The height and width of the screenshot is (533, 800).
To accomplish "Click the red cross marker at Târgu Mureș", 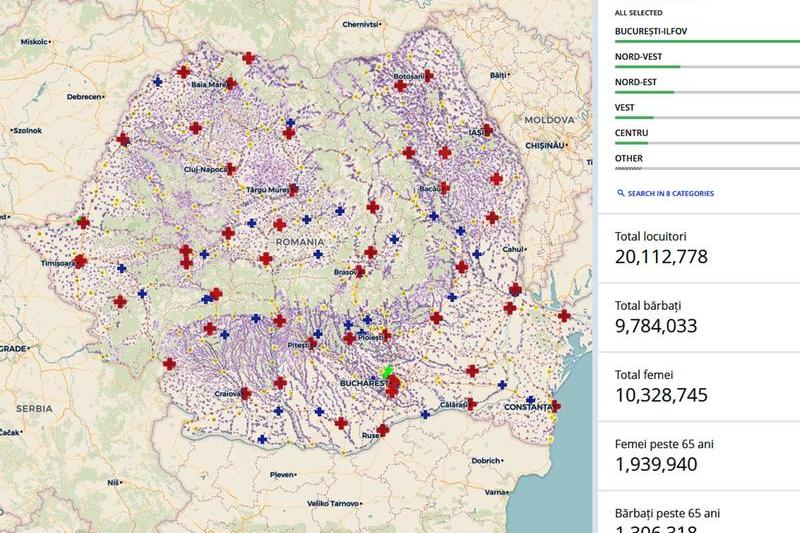I will pyautogui.click(x=291, y=188).
